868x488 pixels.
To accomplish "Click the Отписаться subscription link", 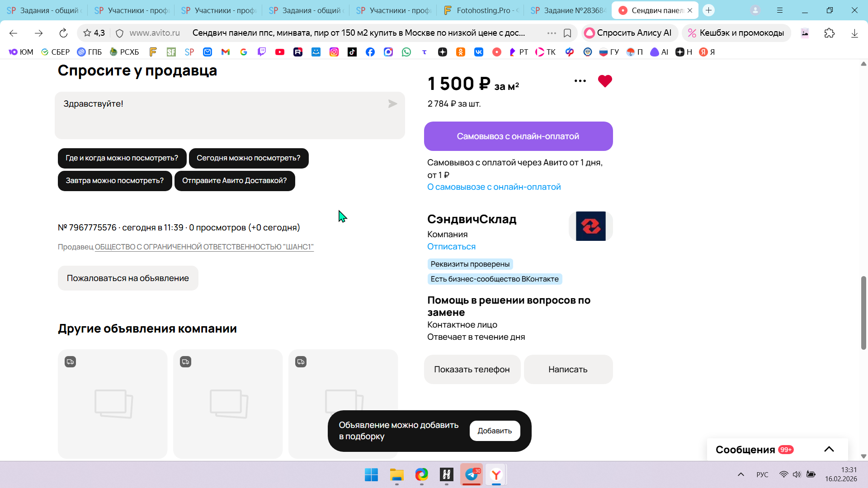I will tap(451, 247).
